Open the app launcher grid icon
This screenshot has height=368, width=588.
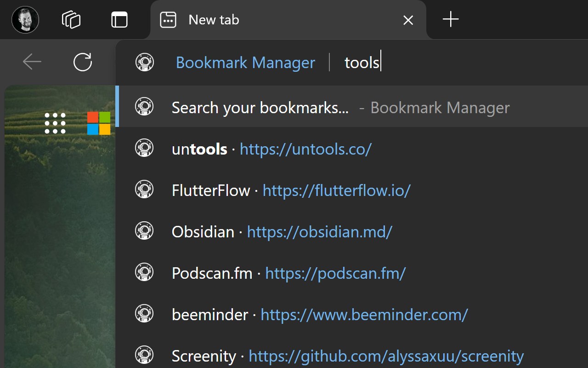[x=55, y=123]
